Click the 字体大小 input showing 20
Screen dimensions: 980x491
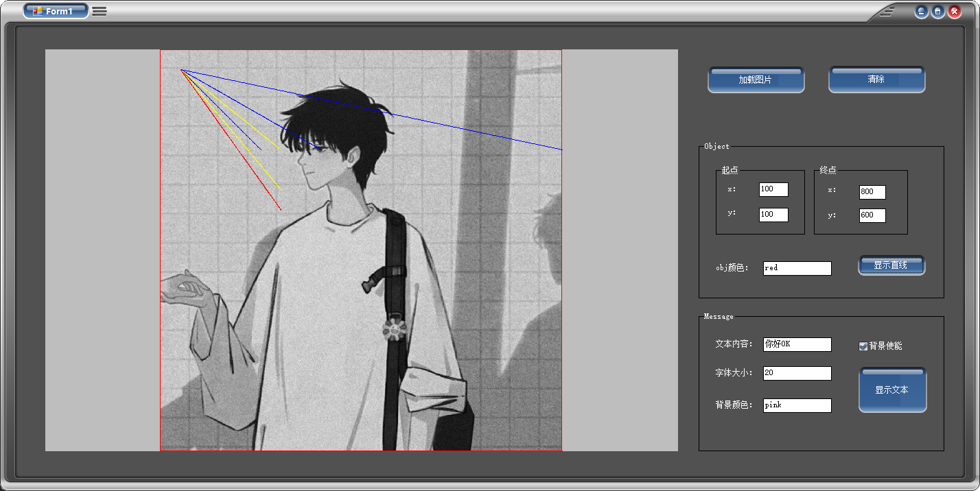click(797, 373)
